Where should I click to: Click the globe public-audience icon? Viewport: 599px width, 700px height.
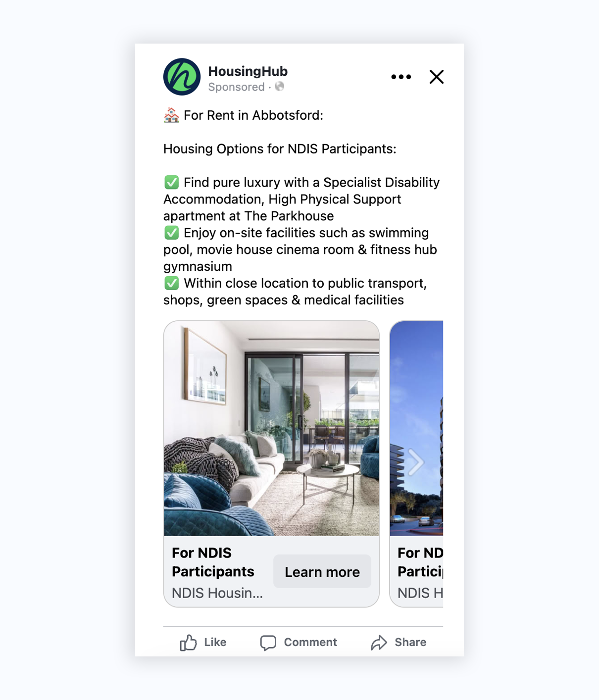[280, 87]
